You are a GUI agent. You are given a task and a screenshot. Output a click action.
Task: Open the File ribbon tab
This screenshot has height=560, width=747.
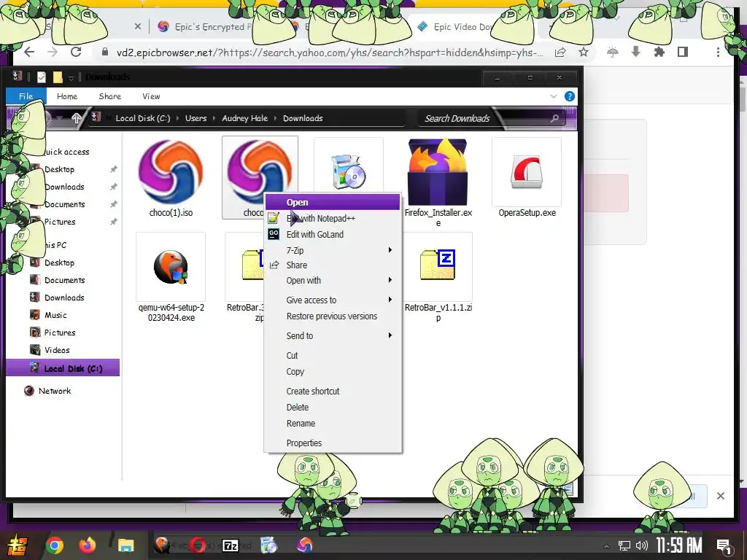(x=26, y=96)
